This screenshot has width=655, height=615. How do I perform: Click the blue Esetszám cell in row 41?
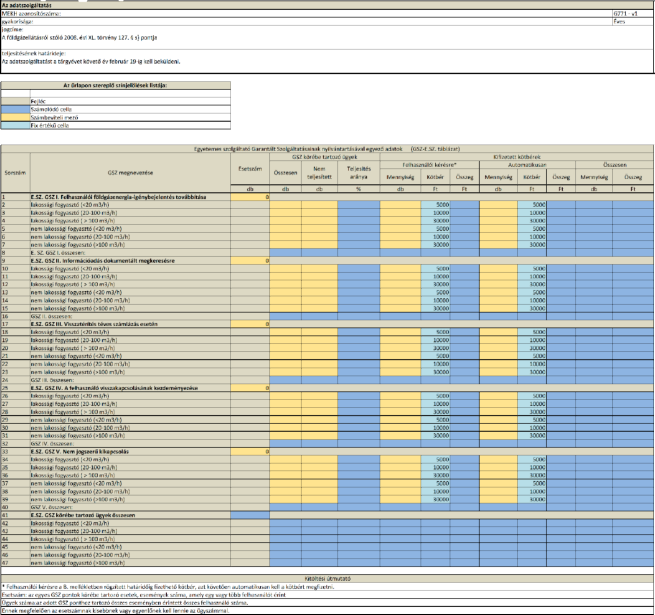pyautogui.click(x=250, y=516)
